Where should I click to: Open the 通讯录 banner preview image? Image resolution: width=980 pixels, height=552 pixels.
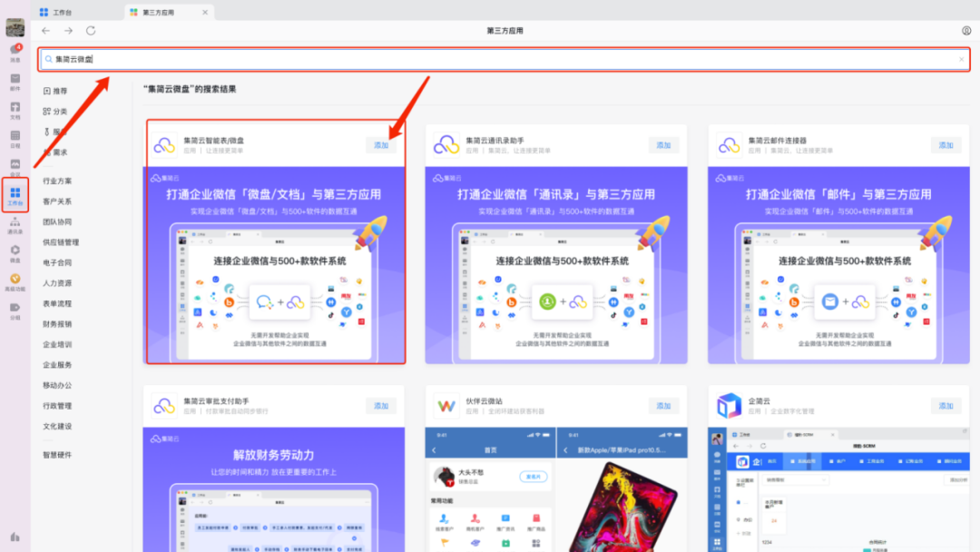pyautogui.click(x=556, y=265)
